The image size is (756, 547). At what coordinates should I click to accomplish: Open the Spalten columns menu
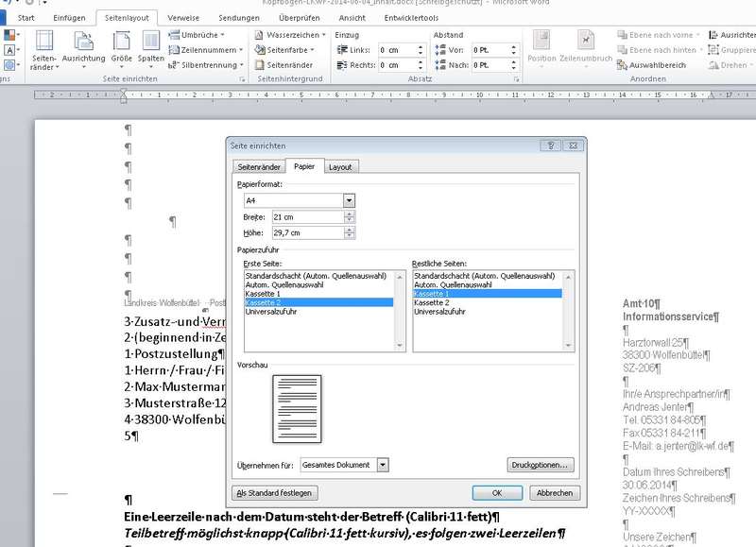click(x=151, y=50)
